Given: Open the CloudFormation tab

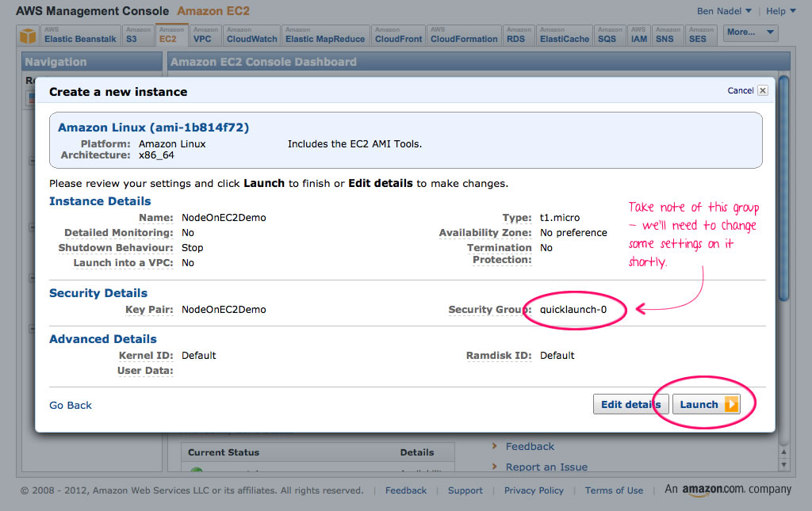Looking at the screenshot, I should point(464,36).
